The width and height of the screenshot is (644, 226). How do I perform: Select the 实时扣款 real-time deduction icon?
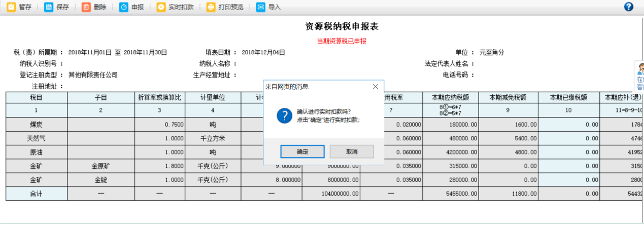tap(161, 7)
